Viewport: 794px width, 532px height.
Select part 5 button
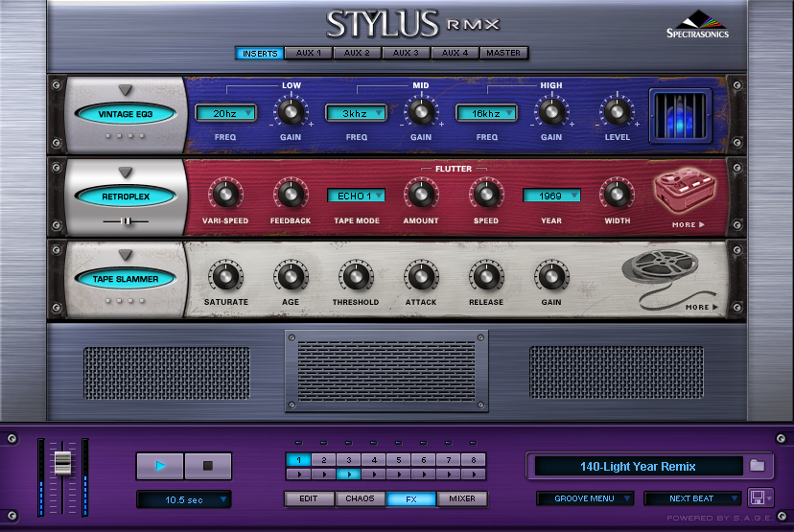pyautogui.click(x=399, y=459)
